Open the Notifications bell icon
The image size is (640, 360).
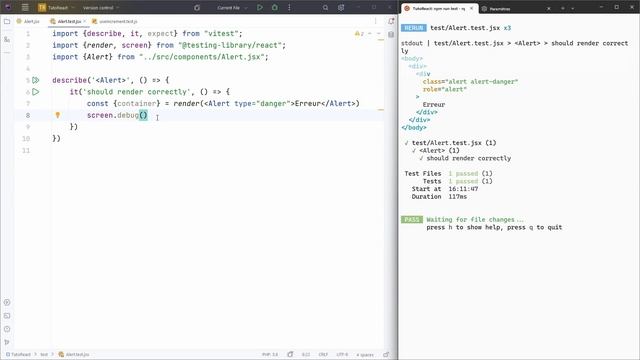[391, 21]
